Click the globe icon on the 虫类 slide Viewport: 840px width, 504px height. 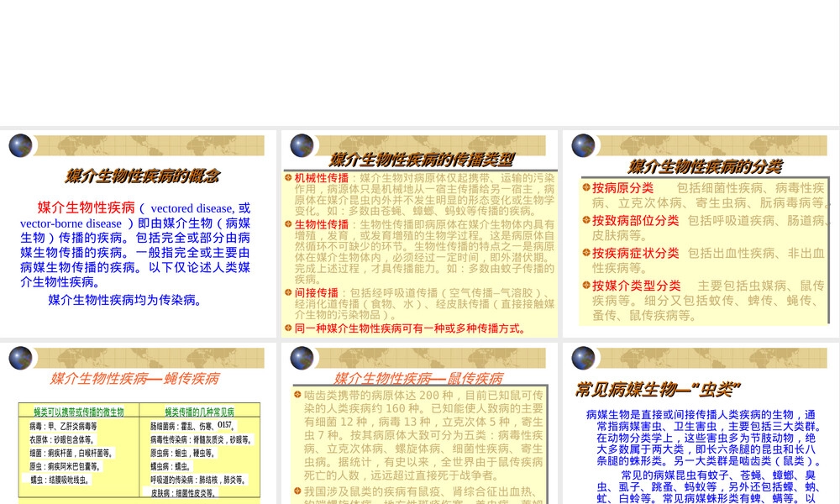click(583, 359)
